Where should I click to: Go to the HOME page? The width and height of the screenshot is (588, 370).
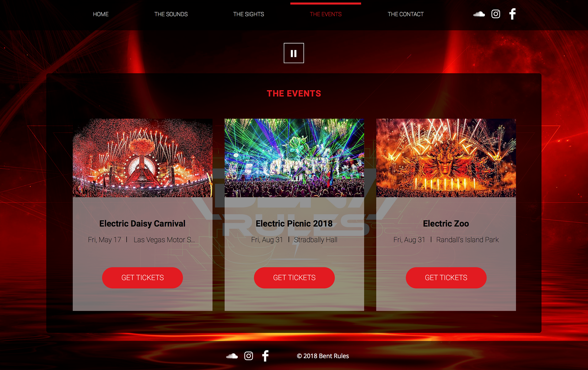point(101,14)
